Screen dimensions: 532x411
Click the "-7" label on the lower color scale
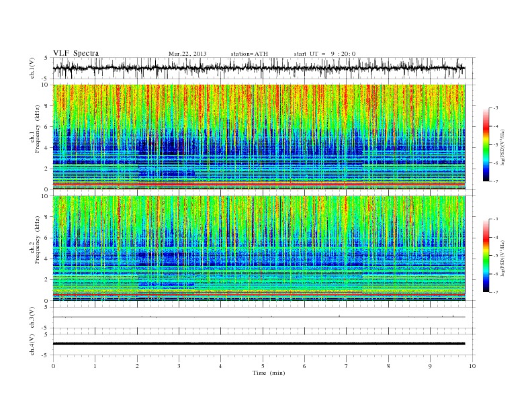496,292
